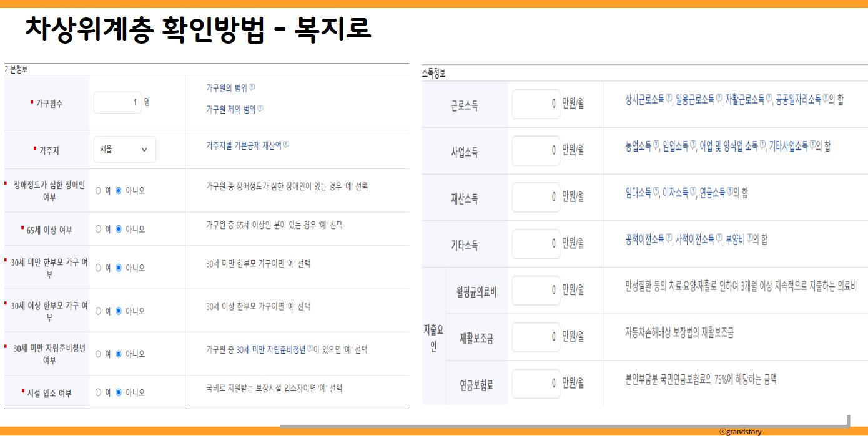Focus the 근로소득 amount field

tap(536, 104)
